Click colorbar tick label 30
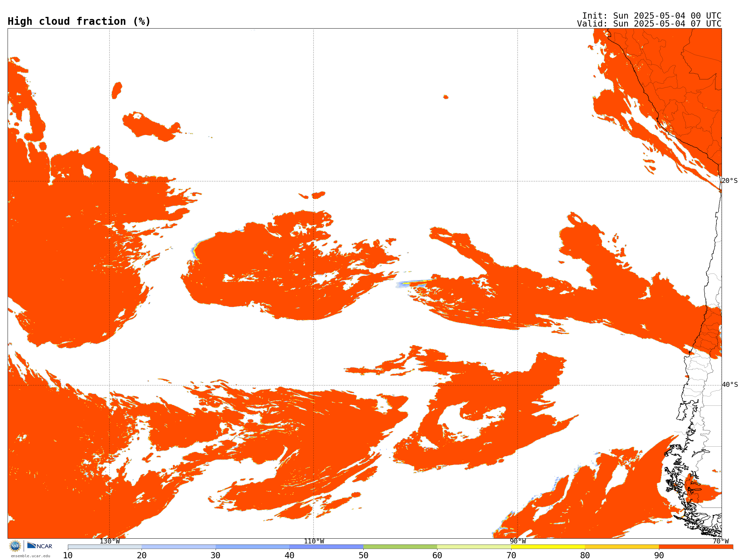This screenshot has width=744, height=560. (216, 555)
